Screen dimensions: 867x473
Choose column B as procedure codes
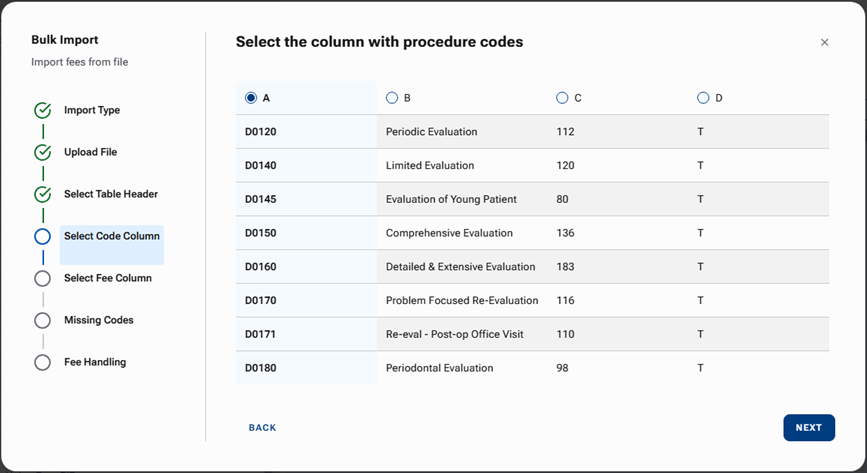point(392,98)
